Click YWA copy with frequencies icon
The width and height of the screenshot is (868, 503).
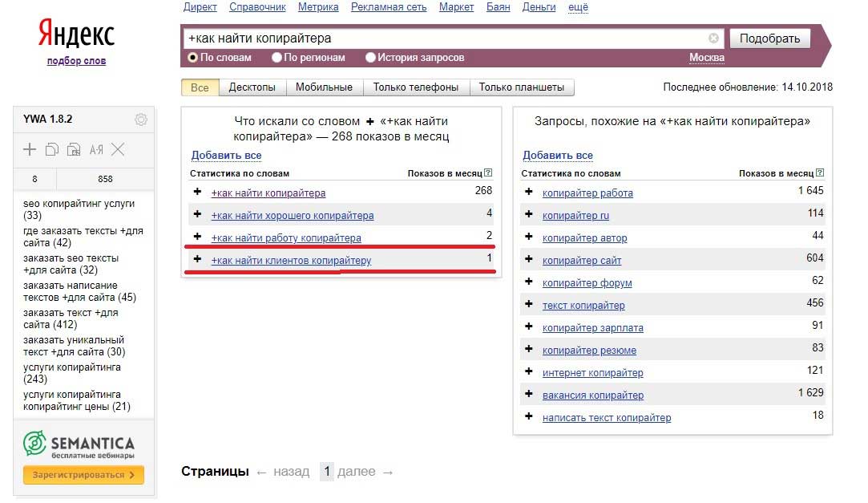tap(74, 149)
